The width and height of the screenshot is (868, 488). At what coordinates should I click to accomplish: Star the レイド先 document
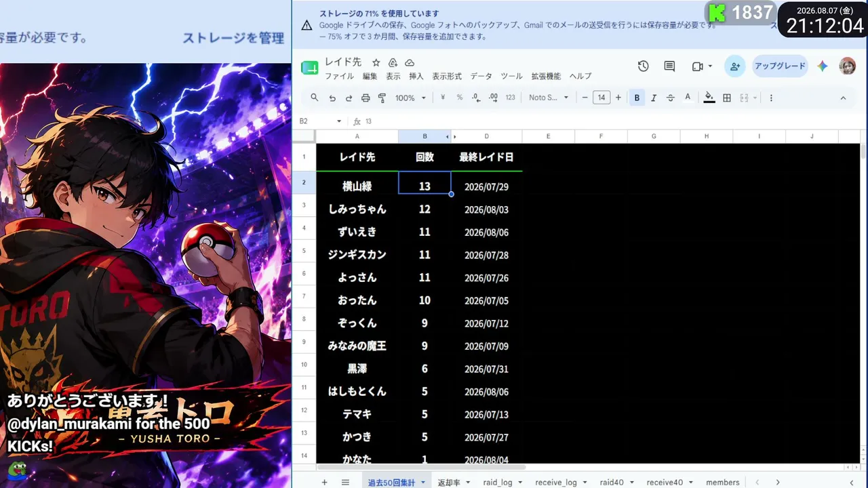376,62
